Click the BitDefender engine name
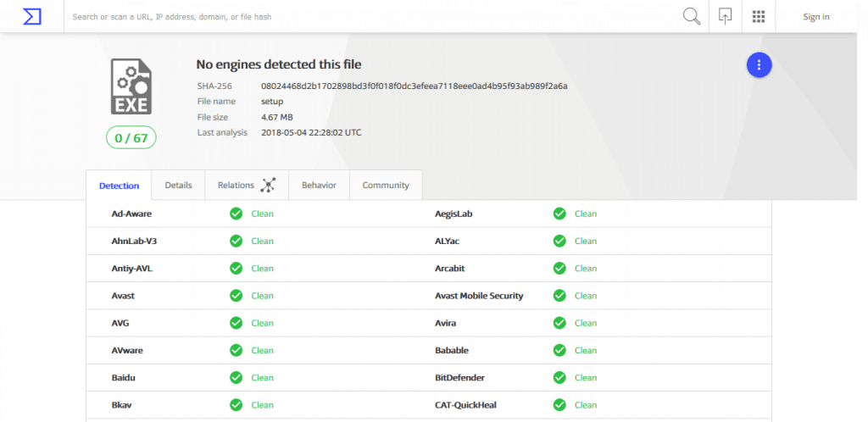Viewport: 868px width, 422px height. pos(459,378)
